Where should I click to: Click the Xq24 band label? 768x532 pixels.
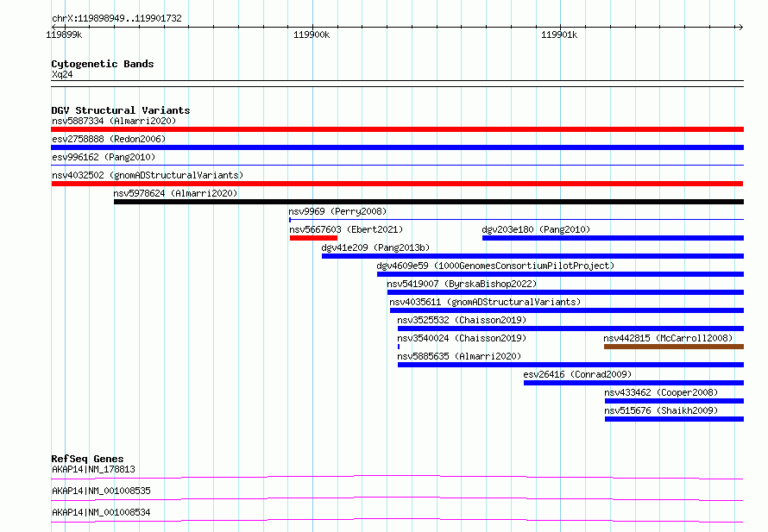click(x=62, y=74)
